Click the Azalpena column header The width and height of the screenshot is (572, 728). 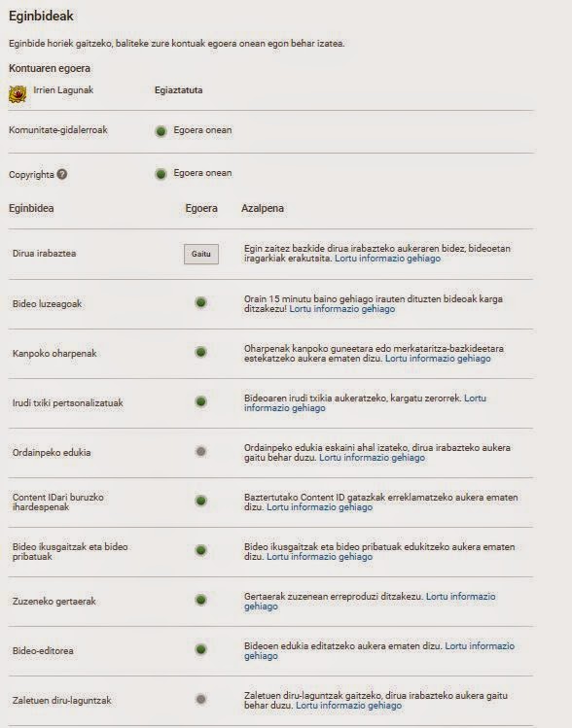[x=263, y=208]
